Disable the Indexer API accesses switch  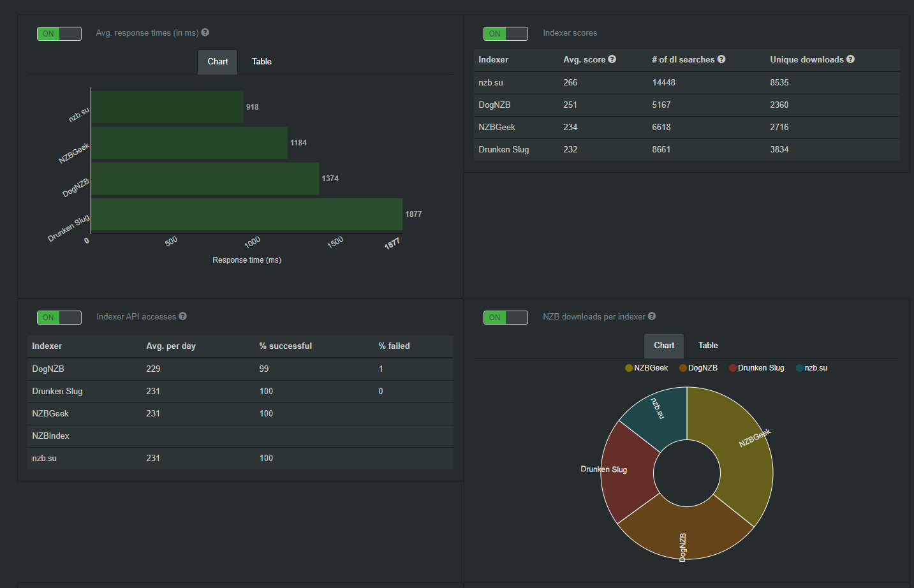point(59,318)
